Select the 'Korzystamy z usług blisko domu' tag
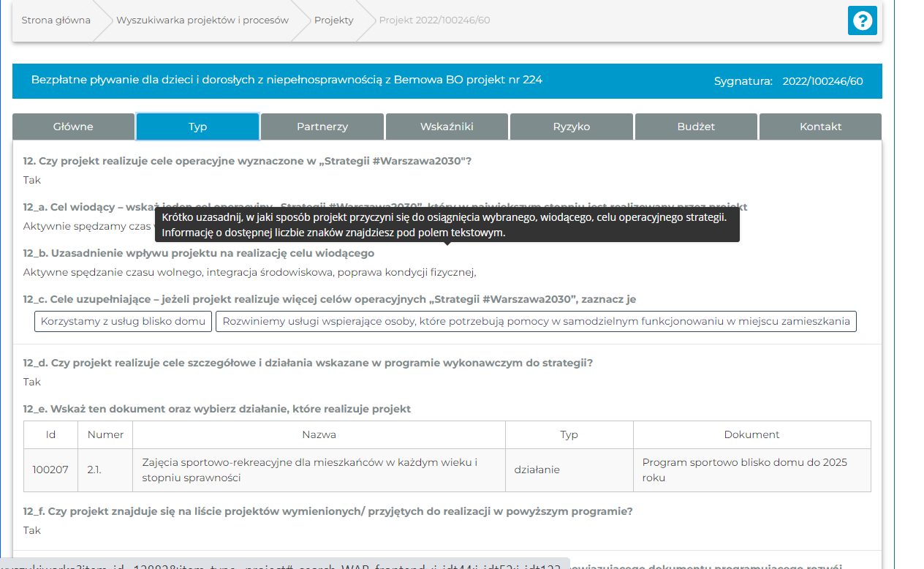The height and width of the screenshot is (569, 924). click(x=123, y=321)
